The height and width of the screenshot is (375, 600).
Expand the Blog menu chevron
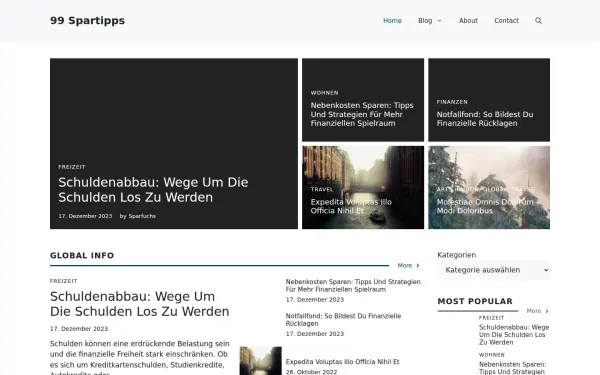click(439, 21)
